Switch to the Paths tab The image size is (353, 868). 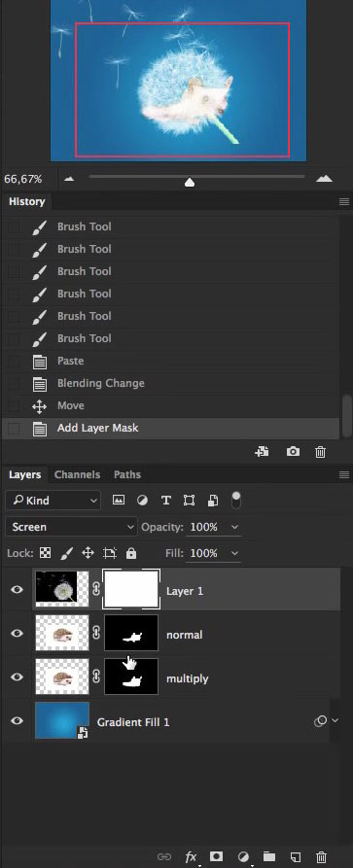pos(126,474)
